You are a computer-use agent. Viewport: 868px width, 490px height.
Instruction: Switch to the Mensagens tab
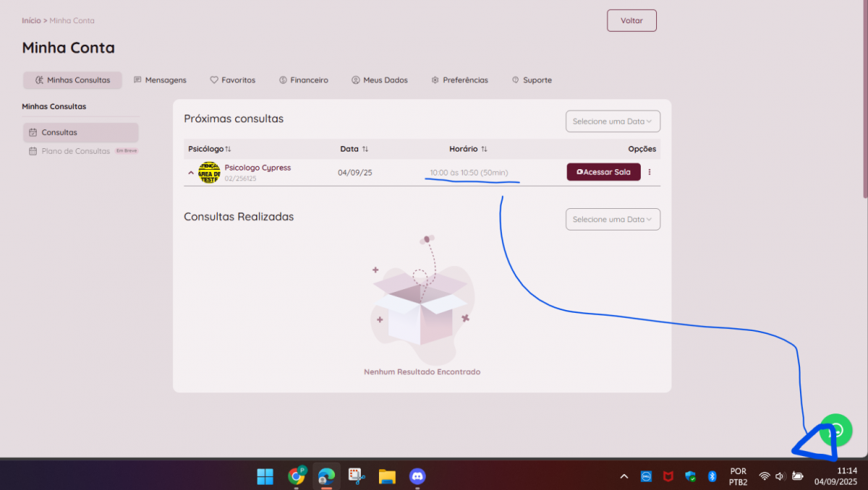160,80
